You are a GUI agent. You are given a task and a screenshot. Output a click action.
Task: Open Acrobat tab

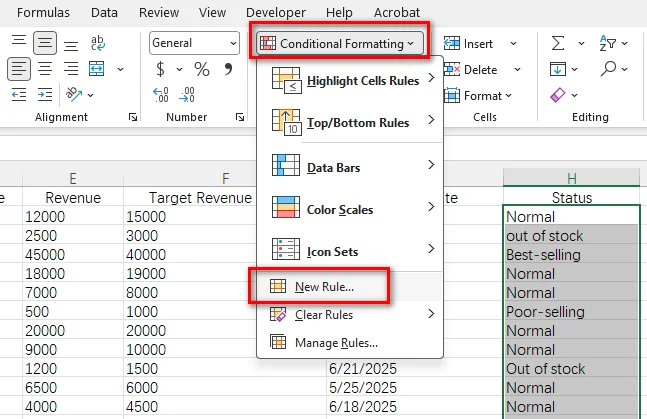coord(397,12)
